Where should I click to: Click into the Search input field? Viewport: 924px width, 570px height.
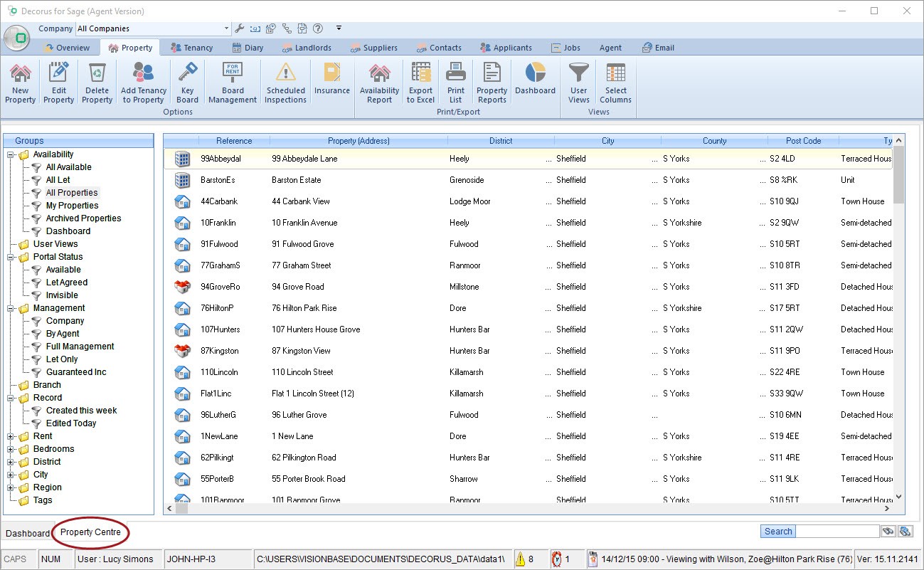pyautogui.click(x=837, y=532)
